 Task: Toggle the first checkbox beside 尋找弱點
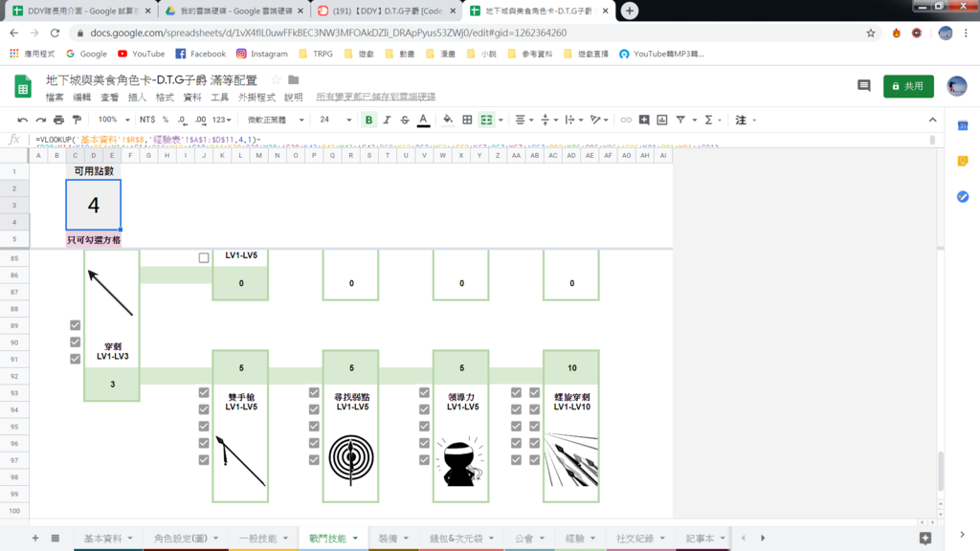(x=314, y=392)
